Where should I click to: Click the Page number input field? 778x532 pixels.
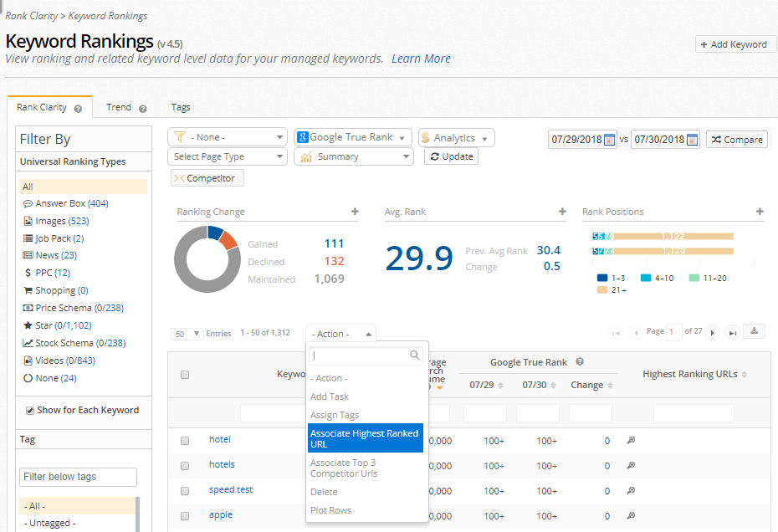tap(673, 331)
